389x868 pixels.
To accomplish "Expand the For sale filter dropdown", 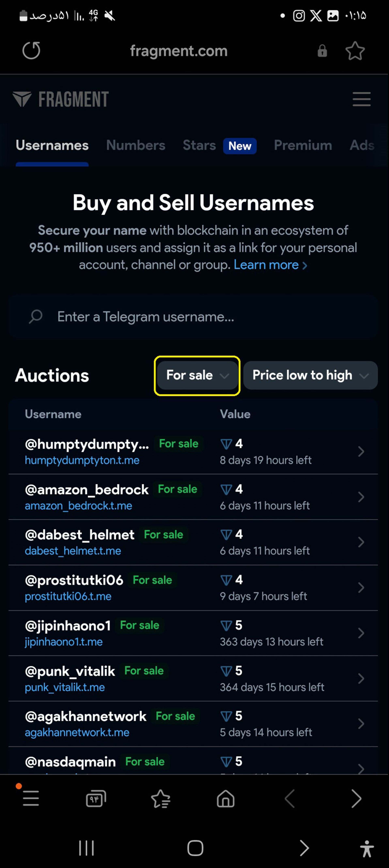I will 197,375.
